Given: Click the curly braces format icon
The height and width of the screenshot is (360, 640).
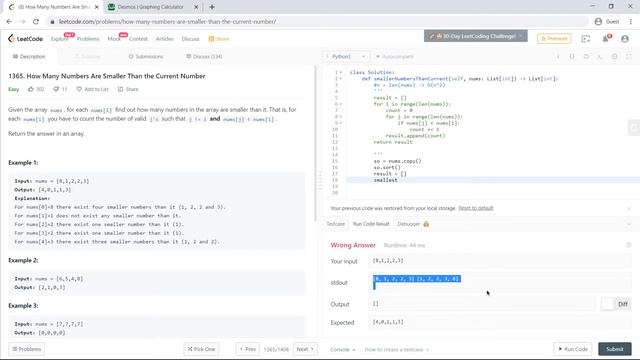Looking at the screenshot, I should (572, 56).
